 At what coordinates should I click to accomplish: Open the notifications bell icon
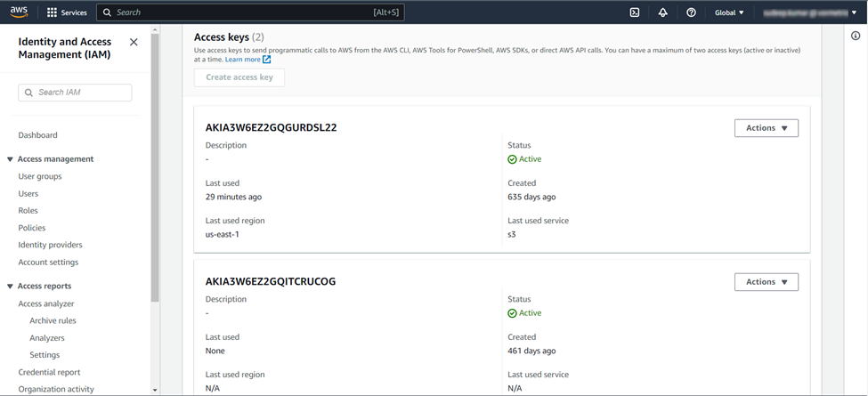pyautogui.click(x=662, y=12)
